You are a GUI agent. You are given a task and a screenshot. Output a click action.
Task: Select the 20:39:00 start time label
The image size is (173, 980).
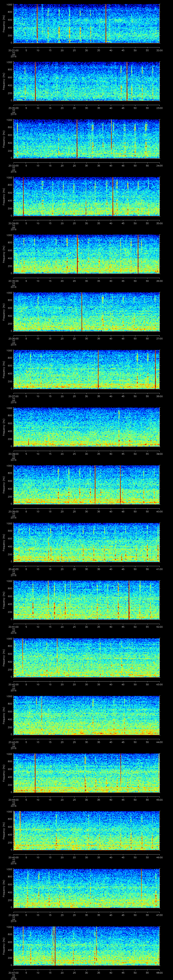point(13,511)
